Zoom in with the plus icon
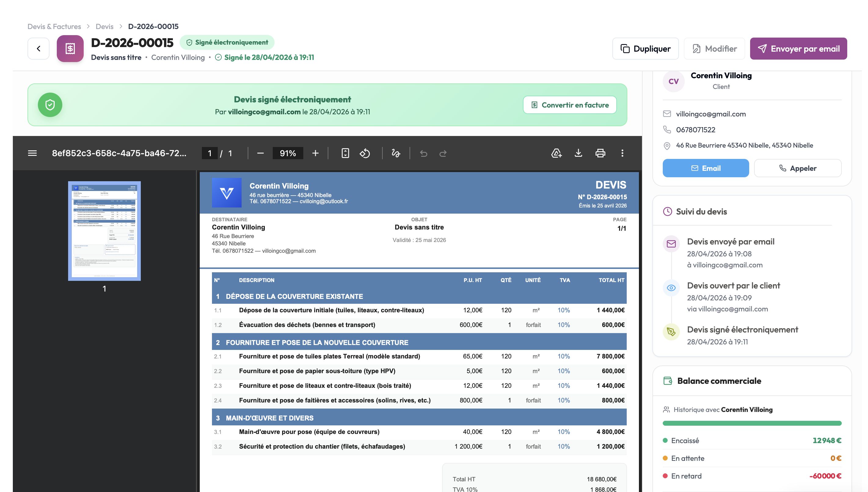Image resolution: width=868 pixels, height=492 pixels. click(x=315, y=153)
